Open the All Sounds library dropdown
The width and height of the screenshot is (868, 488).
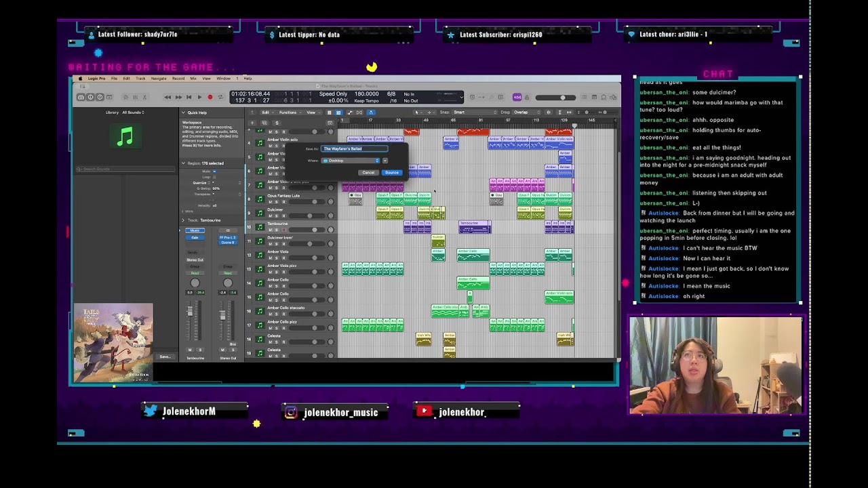coord(133,113)
